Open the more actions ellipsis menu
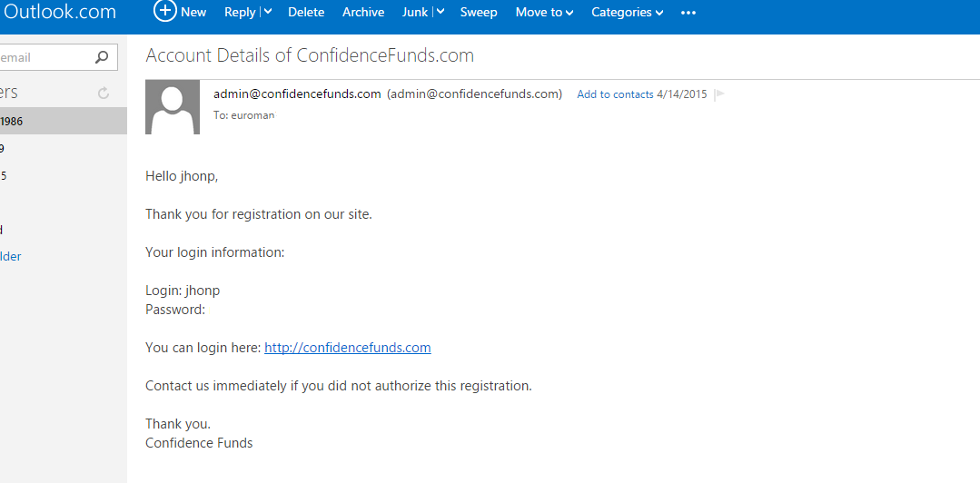Image resolution: width=980 pixels, height=483 pixels. (x=688, y=13)
